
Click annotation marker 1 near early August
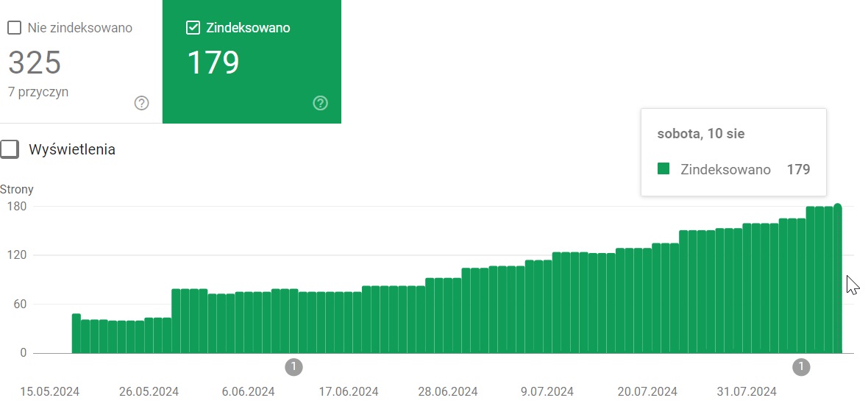coord(801,366)
